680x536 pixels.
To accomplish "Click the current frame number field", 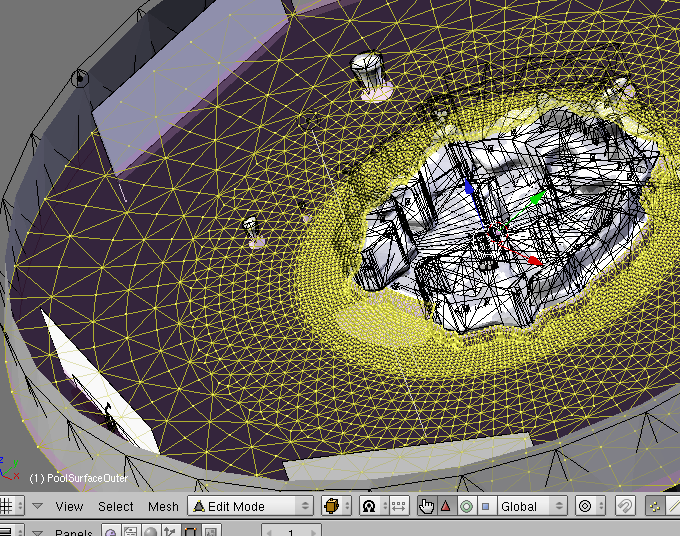I will pos(291,531).
